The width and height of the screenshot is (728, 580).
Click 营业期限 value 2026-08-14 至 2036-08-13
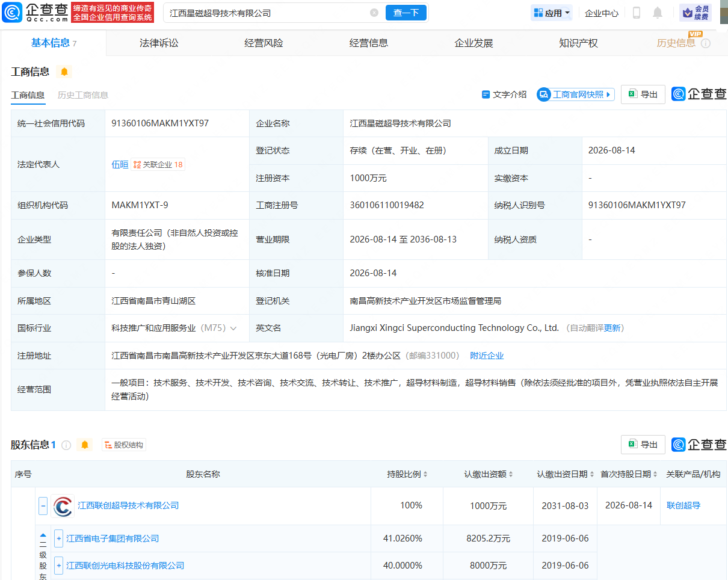(403, 239)
